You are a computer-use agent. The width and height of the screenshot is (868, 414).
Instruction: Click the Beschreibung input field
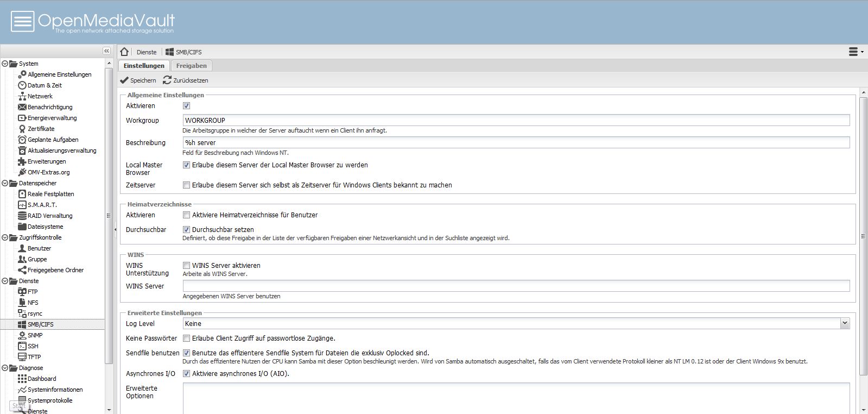point(516,143)
